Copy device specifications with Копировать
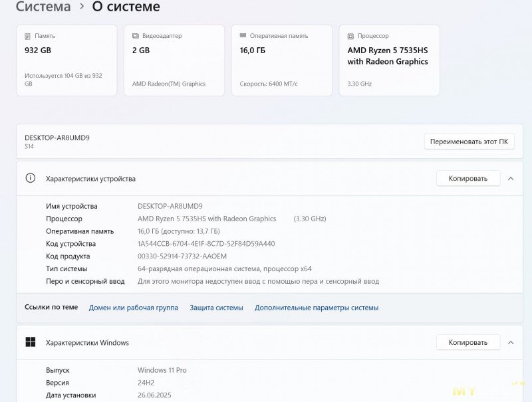532x402 pixels. (x=468, y=178)
